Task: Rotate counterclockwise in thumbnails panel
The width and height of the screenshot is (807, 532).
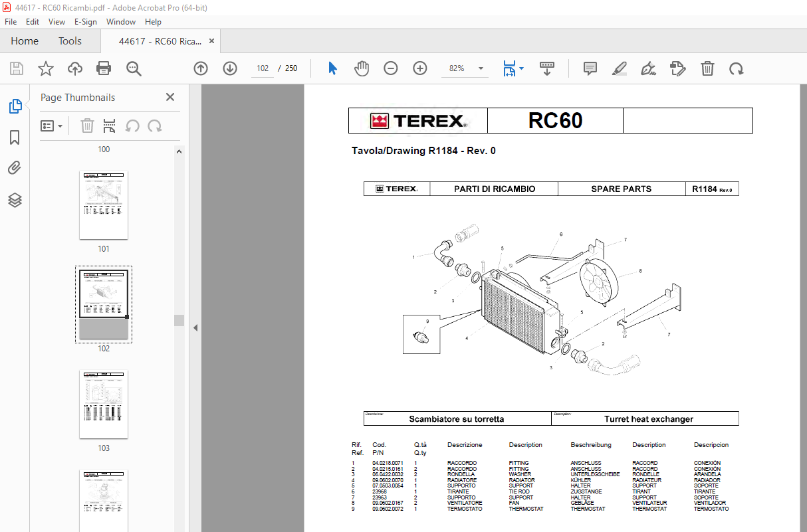Action: click(x=132, y=126)
